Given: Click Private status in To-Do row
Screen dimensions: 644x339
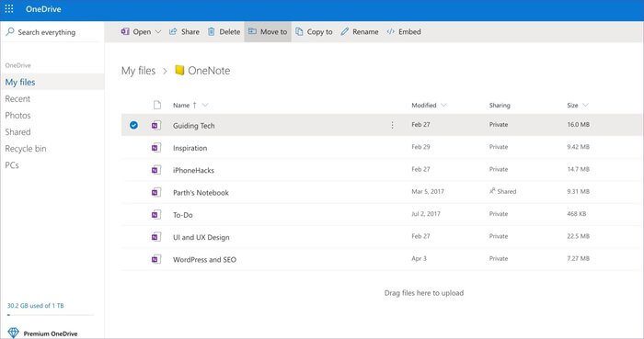Looking at the screenshot, I should 499,213.
